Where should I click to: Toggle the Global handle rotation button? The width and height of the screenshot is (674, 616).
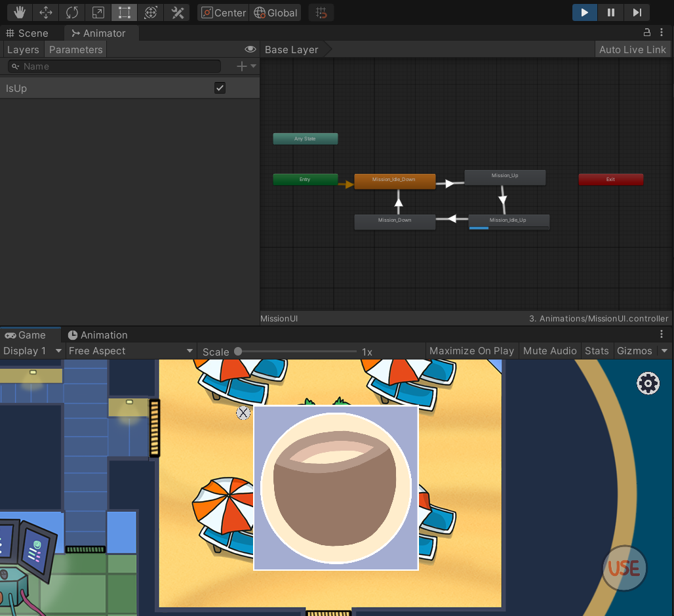point(275,13)
